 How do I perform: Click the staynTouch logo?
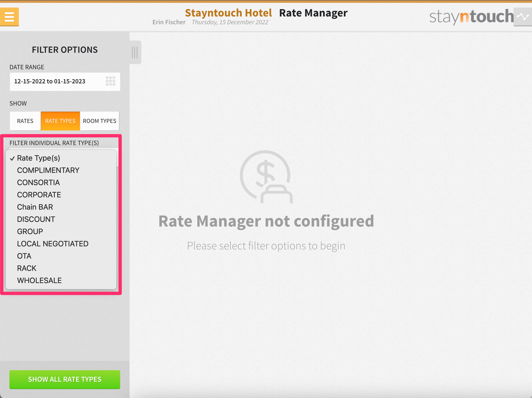point(471,16)
